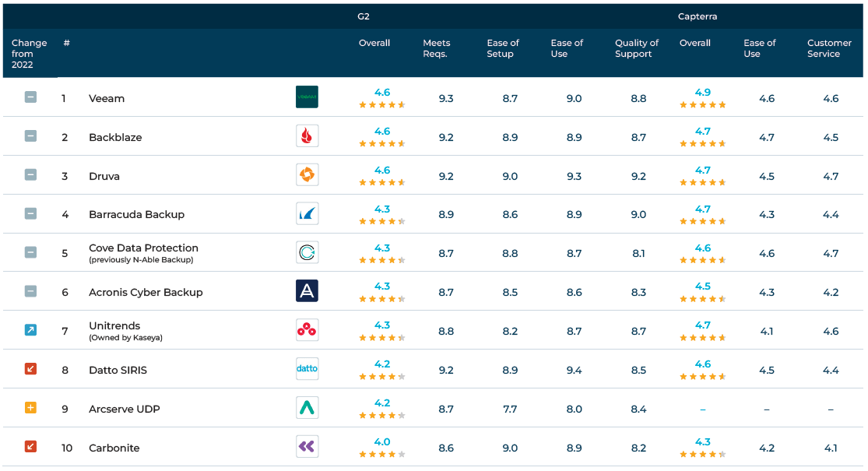Click the no-change indicator for Veeam
The image size is (868, 471).
point(30,97)
